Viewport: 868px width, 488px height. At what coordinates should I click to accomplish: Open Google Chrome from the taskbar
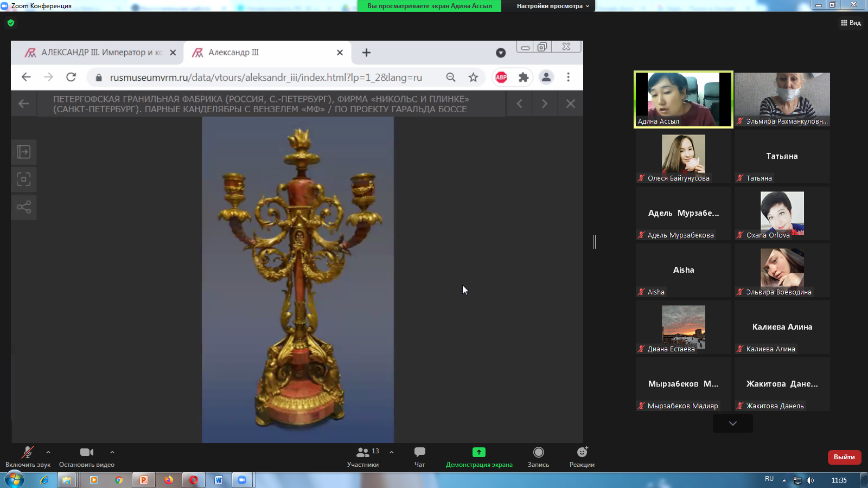[119, 480]
